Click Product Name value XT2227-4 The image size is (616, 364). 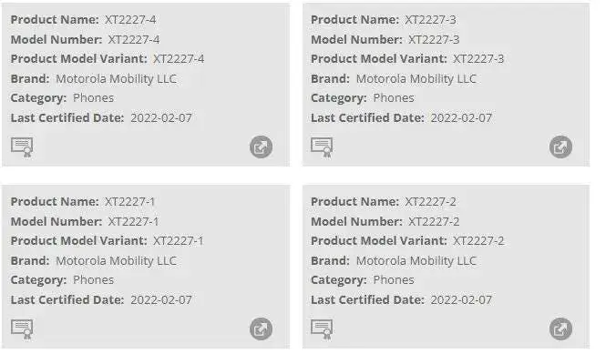tap(130, 20)
